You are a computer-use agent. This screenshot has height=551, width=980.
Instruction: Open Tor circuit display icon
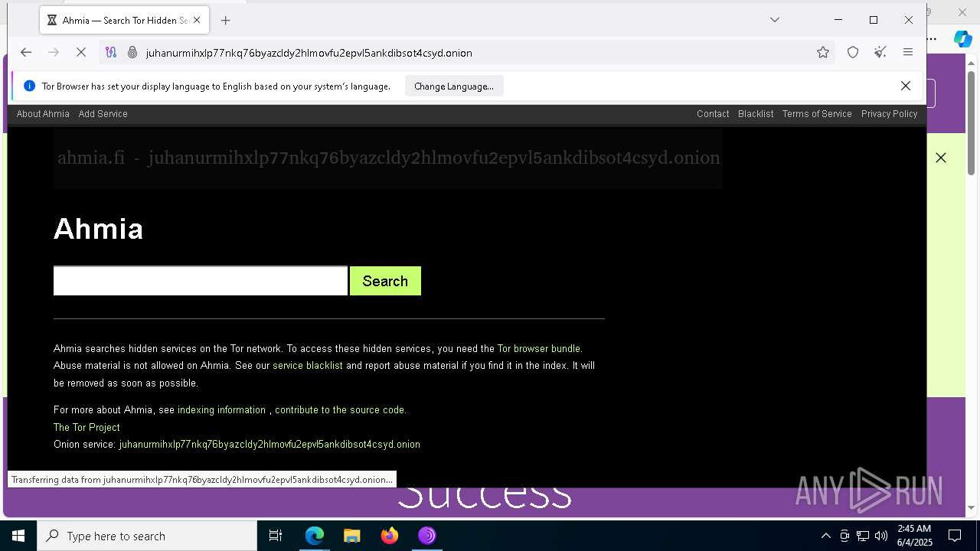[111, 52]
